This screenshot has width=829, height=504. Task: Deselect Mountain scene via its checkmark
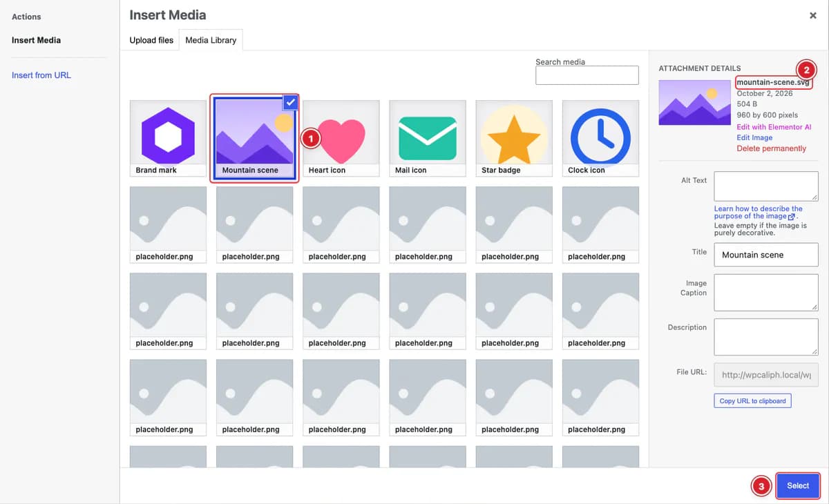(x=290, y=102)
